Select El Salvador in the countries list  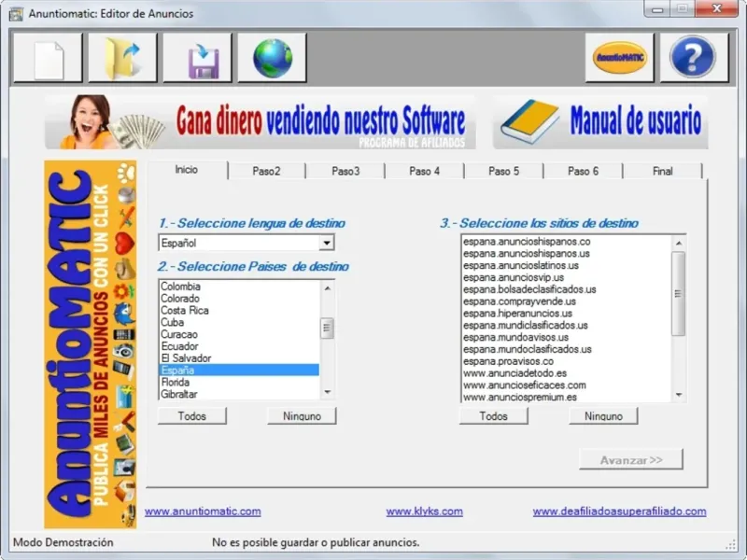pos(239,357)
